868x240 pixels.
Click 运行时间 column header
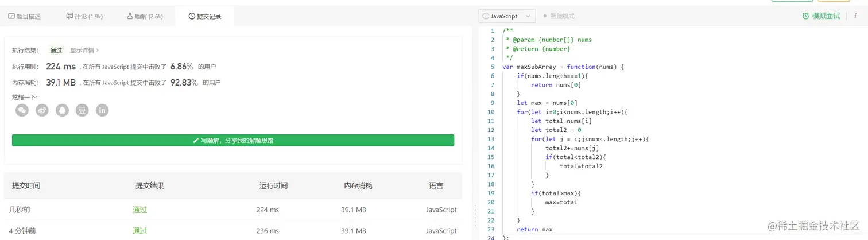pos(273,186)
